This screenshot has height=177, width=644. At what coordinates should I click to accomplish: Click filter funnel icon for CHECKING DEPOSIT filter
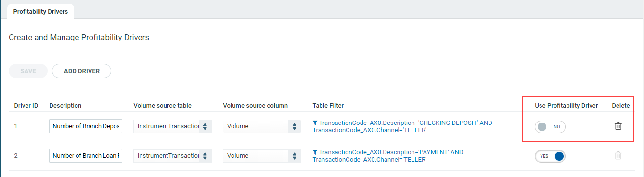[315, 123]
